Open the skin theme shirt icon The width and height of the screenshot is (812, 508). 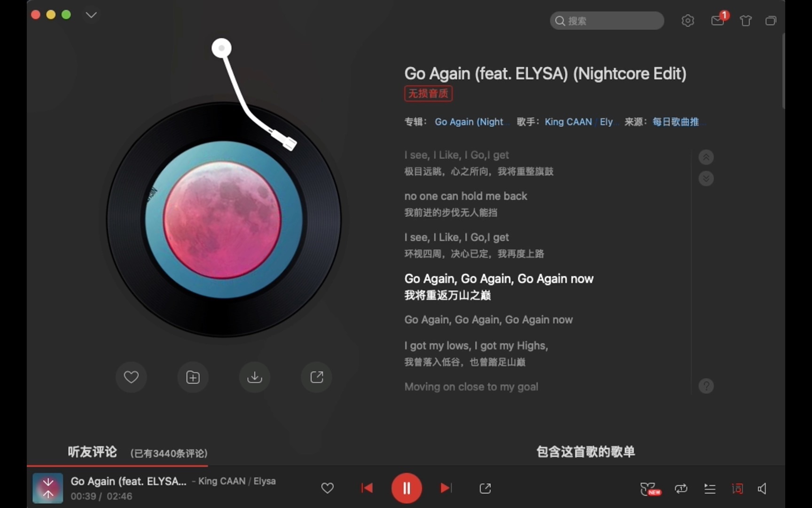(746, 21)
